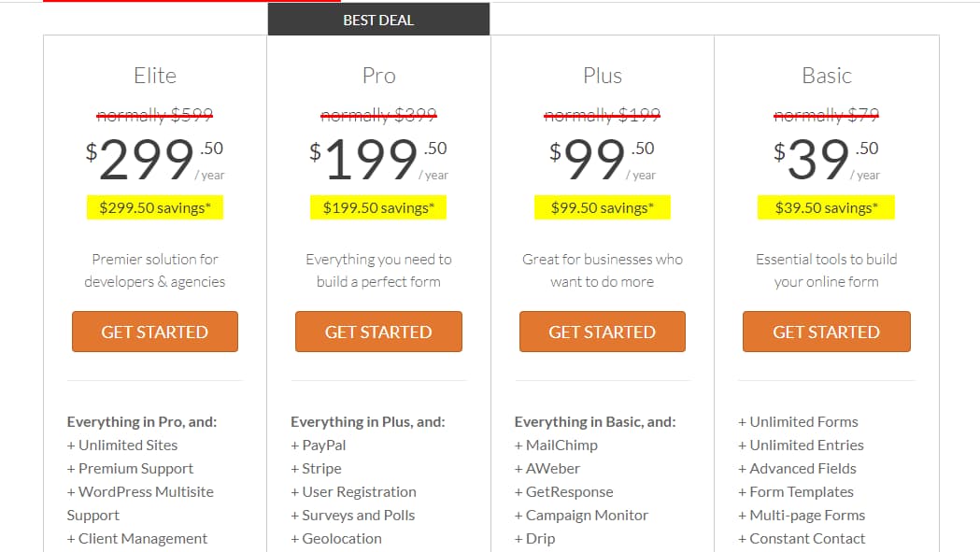
Task: Click the Basic plan heading
Action: 826,75
